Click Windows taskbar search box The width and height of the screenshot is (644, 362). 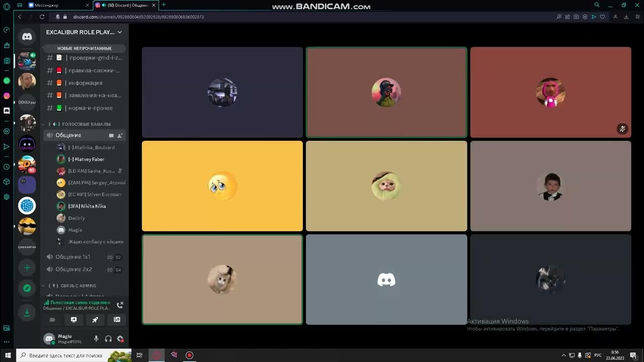click(74, 355)
